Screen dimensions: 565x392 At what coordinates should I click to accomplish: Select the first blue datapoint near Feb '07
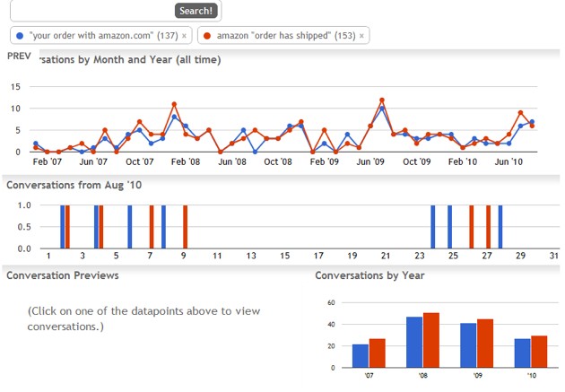pyautogui.click(x=35, y=144)
